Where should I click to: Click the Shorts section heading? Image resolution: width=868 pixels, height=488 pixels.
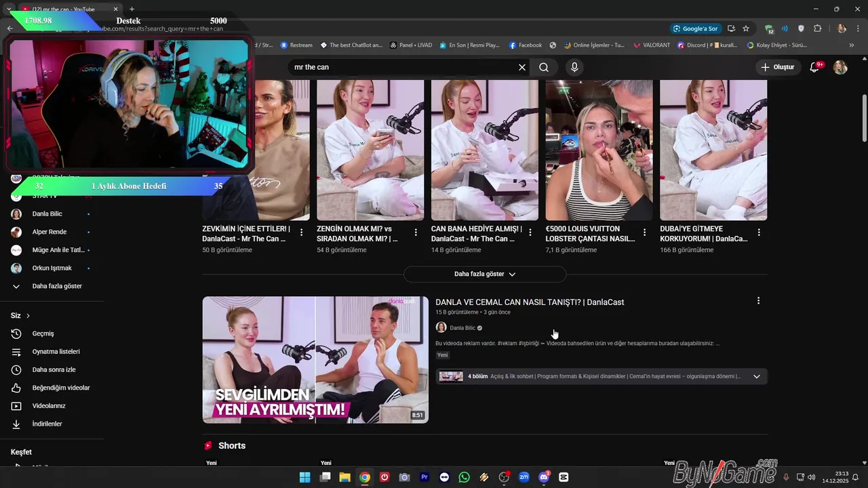tap(232, 446)
